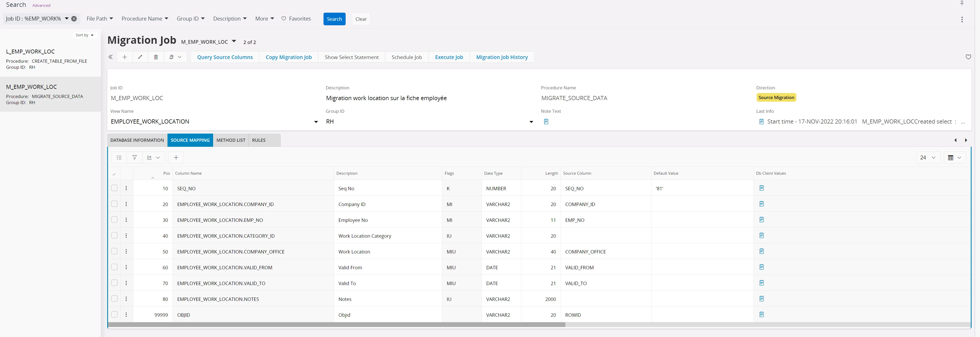Open Favorites saved searches
The width and height of the screenshot is (980, 337).
(296, 19)
